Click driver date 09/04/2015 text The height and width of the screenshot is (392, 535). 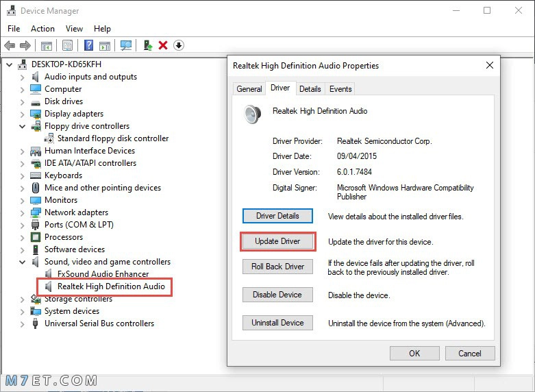click(x=357, y=156)
